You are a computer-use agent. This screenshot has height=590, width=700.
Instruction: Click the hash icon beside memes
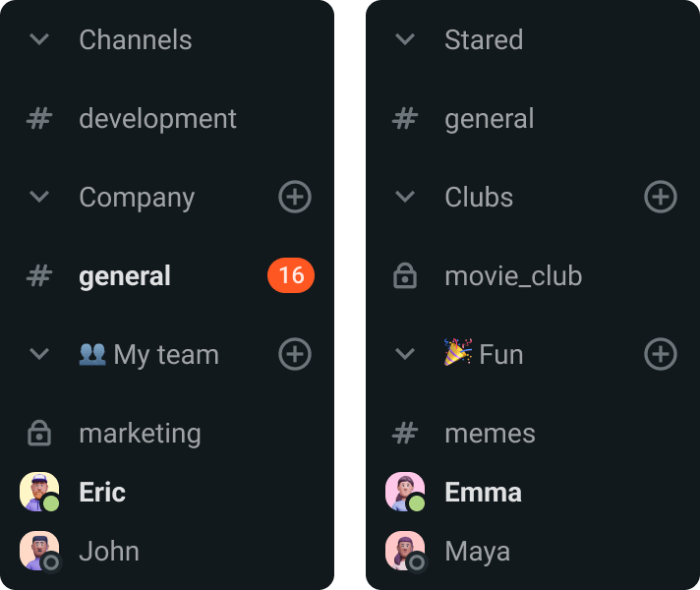pyautogui.click(x=405, y=434)
